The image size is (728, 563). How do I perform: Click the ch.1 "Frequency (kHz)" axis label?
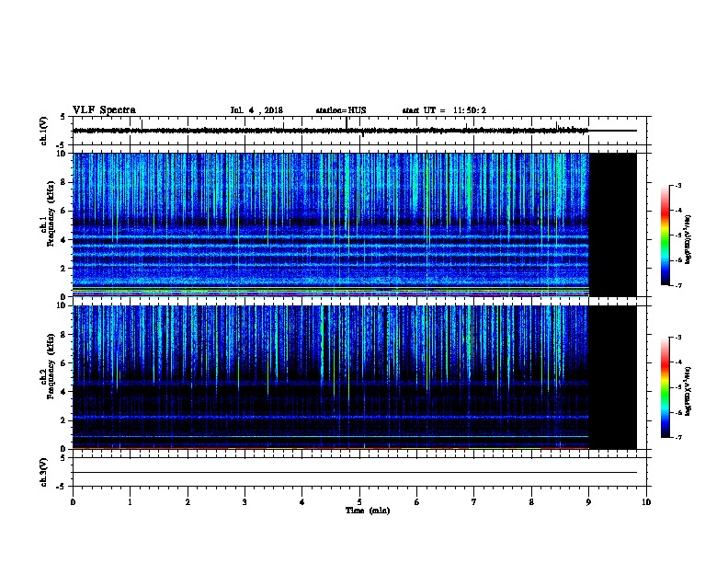pos(51,213)
